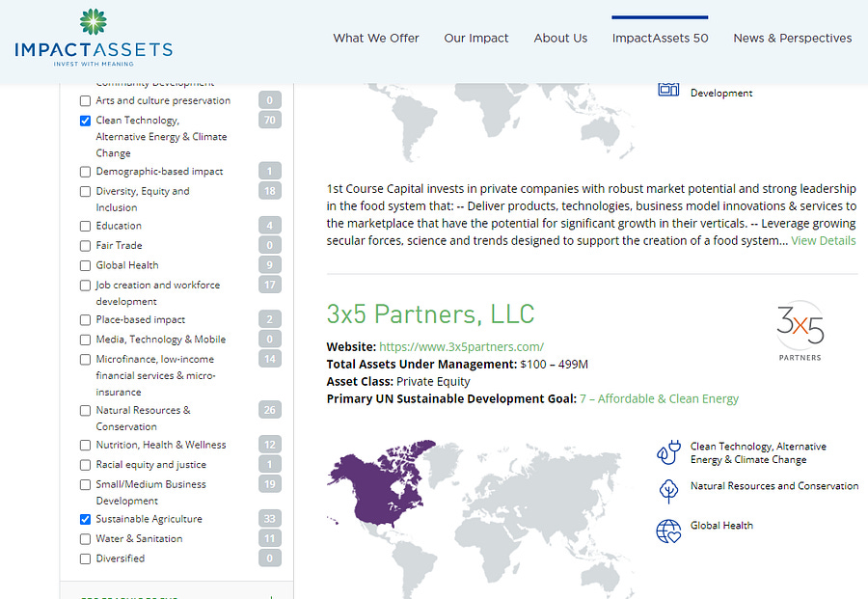Click the Clean Technology plug icon

pos(668,452)
